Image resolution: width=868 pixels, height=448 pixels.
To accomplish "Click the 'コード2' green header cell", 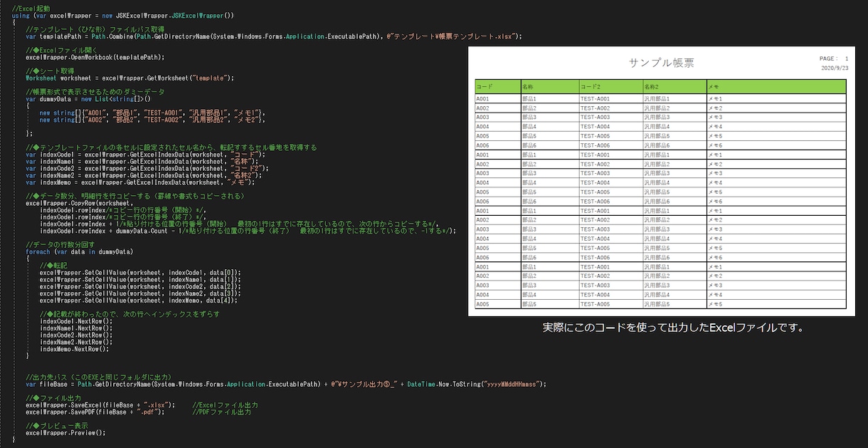I will (610, 86).
